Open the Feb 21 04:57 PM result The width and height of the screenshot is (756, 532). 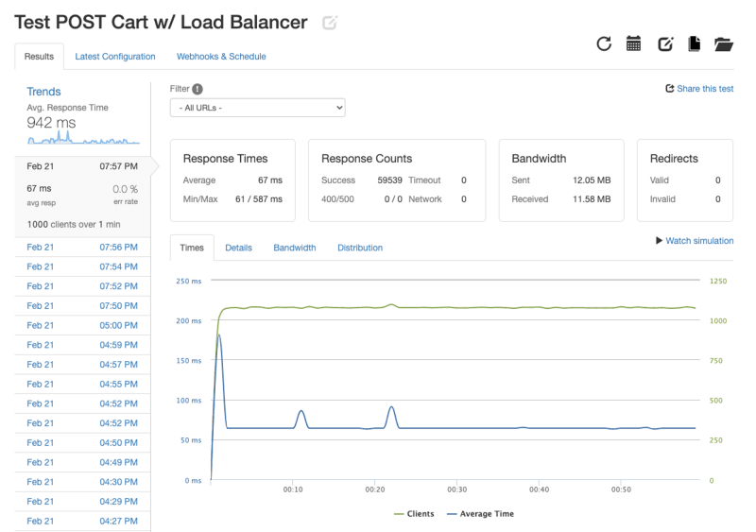click(x=82, y=365)
